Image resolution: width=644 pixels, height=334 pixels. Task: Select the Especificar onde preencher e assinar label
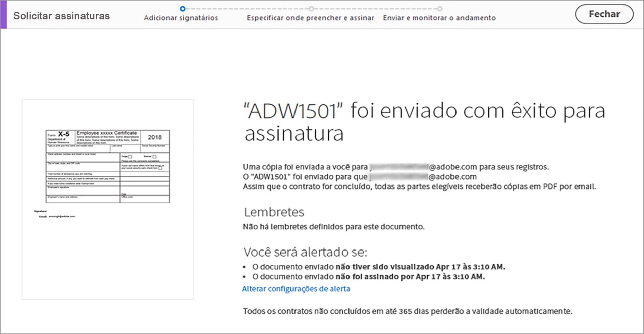pyautogui.click(x=310, y=18)
